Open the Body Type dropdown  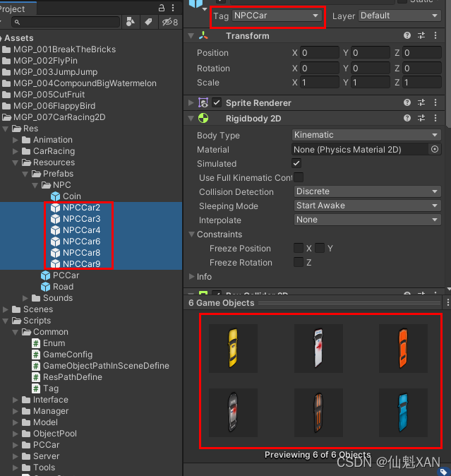click(366, 135)
